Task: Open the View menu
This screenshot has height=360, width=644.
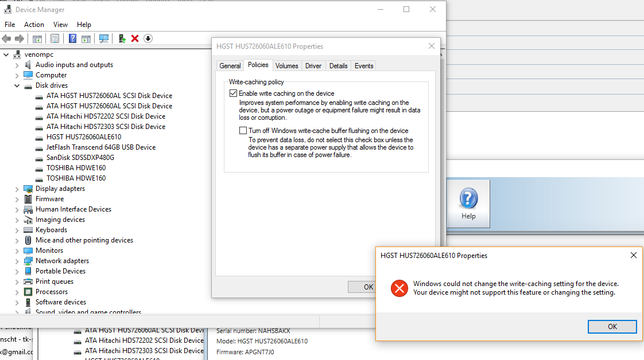Action: tap(60, 25)
